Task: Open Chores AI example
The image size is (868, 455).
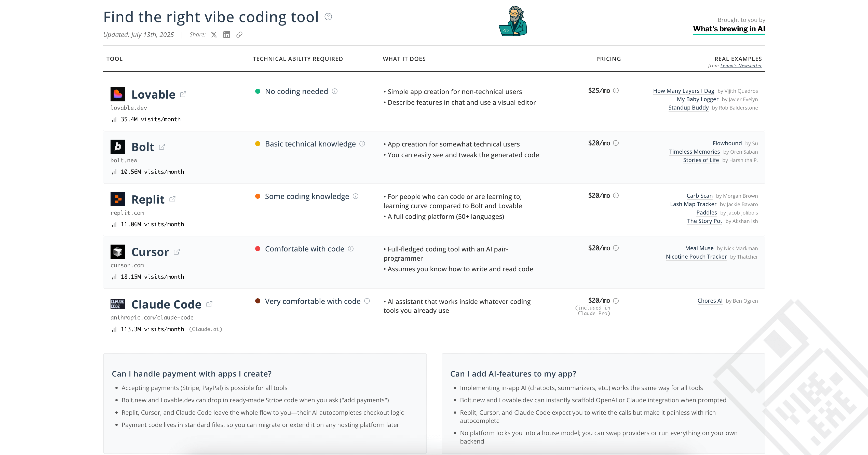Action: 710,301
